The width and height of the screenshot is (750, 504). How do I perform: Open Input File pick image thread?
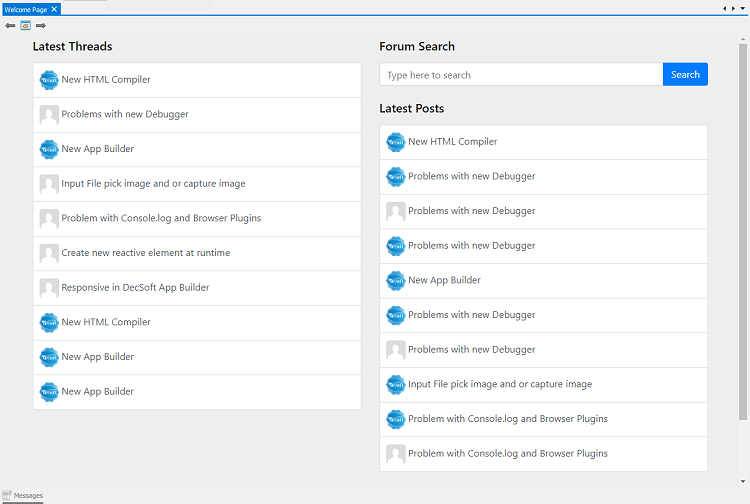point(153,184)
